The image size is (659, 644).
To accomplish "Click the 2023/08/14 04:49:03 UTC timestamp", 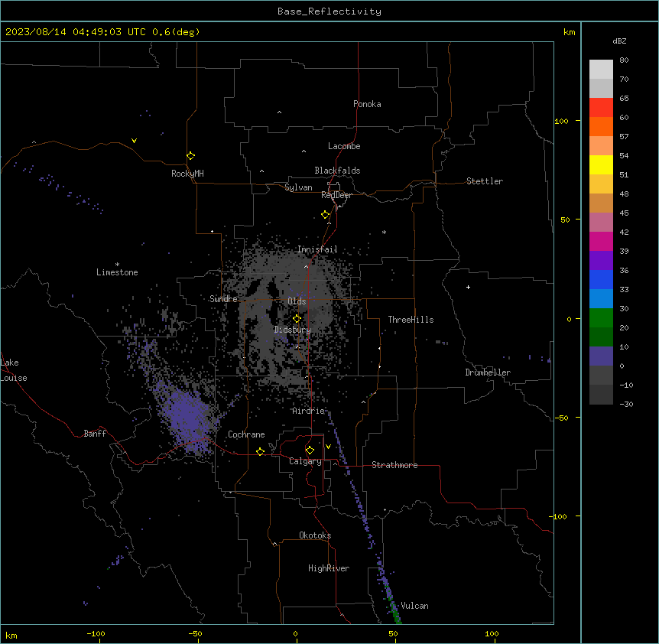I will coord(75,32).
